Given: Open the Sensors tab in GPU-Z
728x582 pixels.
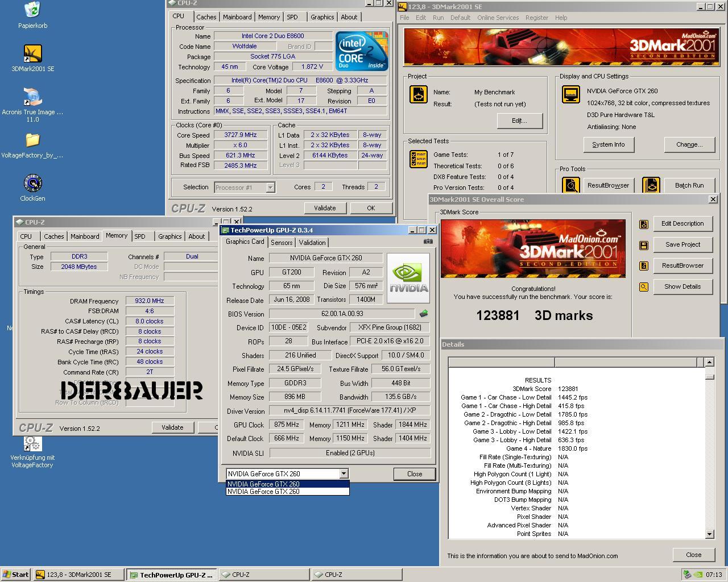Looking at the screenshot, I should (282, 242).
